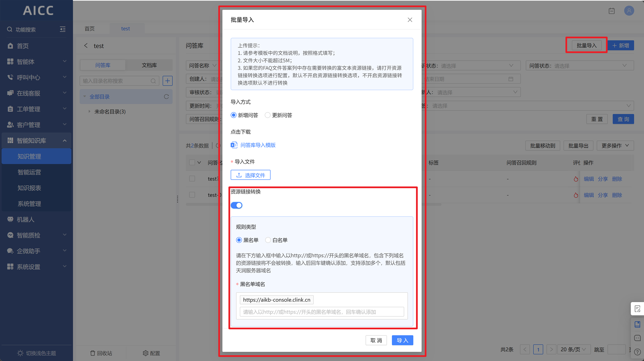Refresh the 全部目录 directory tree

[166, 97]
